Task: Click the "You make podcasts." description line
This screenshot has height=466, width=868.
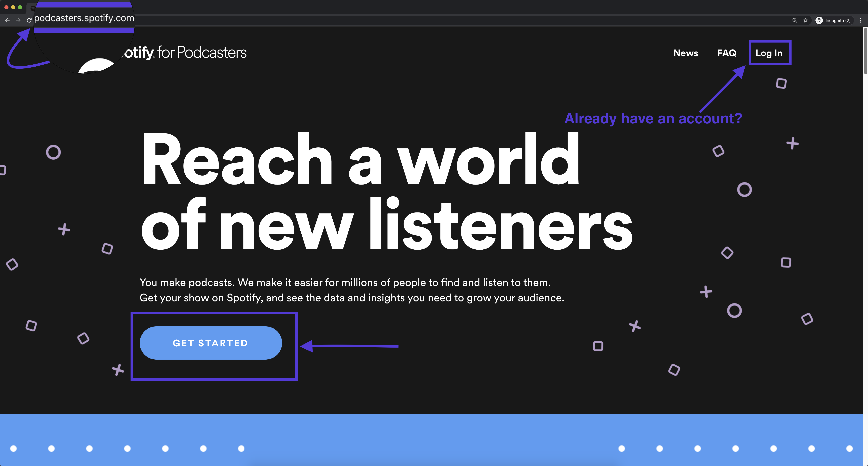Action: point(345,282)
